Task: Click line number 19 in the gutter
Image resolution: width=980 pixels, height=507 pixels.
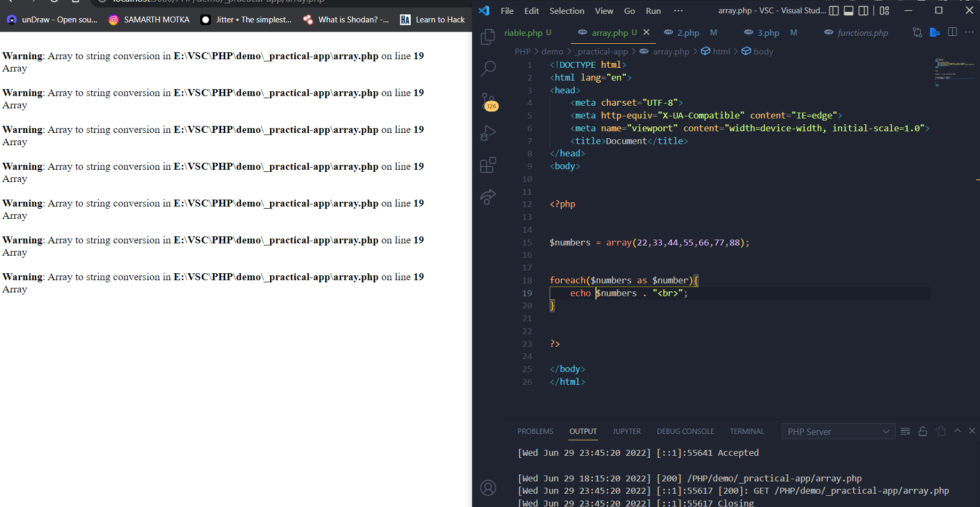Action: tap(527, 293)
